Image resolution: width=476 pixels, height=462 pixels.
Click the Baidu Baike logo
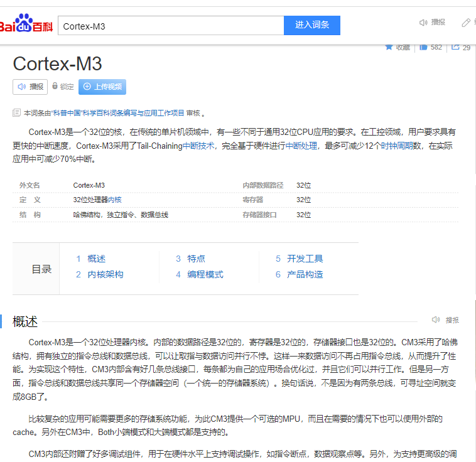pyautogui.click(x=26, y=23)
